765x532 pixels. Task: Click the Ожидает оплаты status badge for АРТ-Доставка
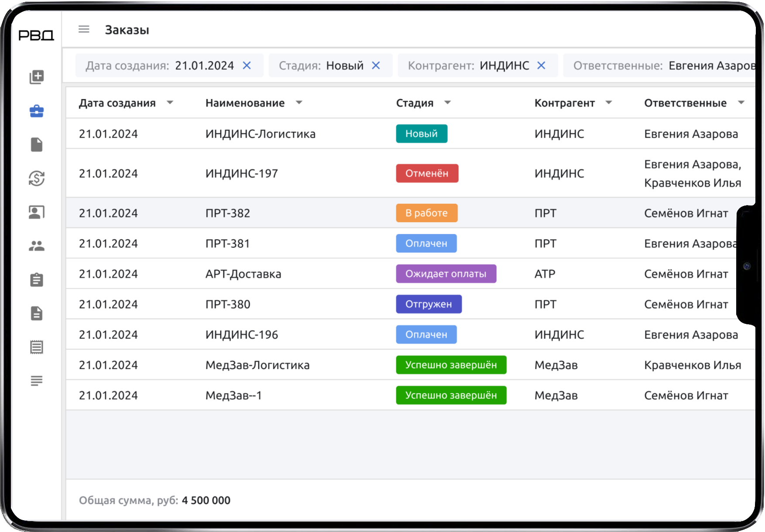click(x=446, y=274)
